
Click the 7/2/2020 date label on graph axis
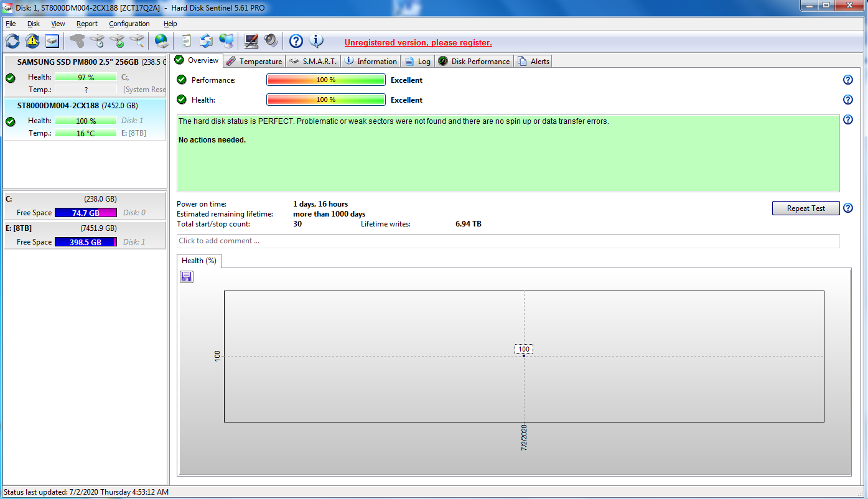click(x=524, y=437)
